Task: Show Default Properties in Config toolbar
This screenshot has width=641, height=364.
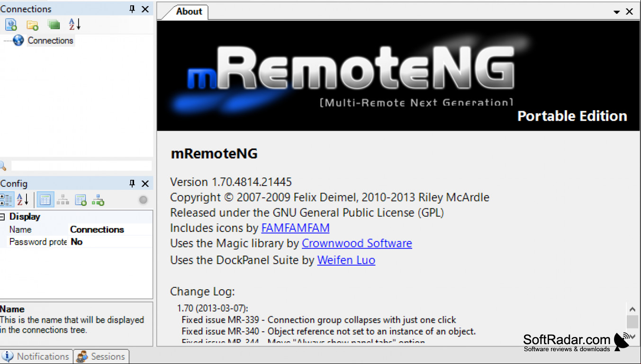Action: [x=81, y=200]
